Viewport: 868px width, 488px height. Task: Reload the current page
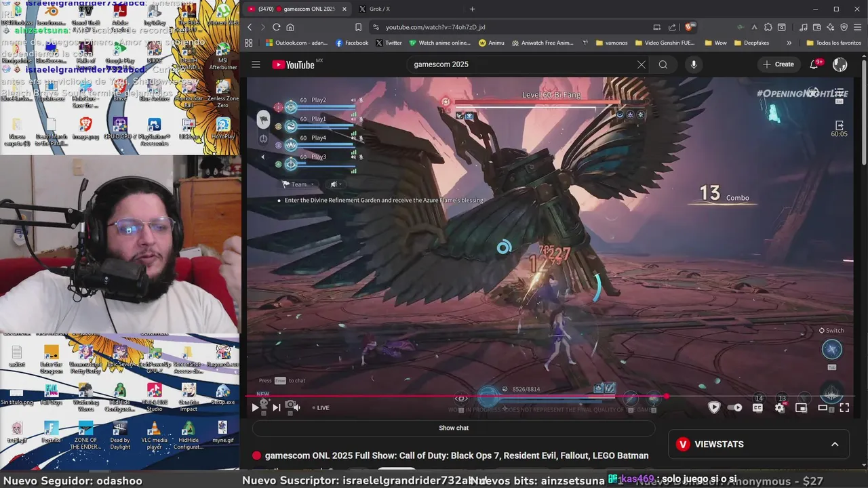276,27
